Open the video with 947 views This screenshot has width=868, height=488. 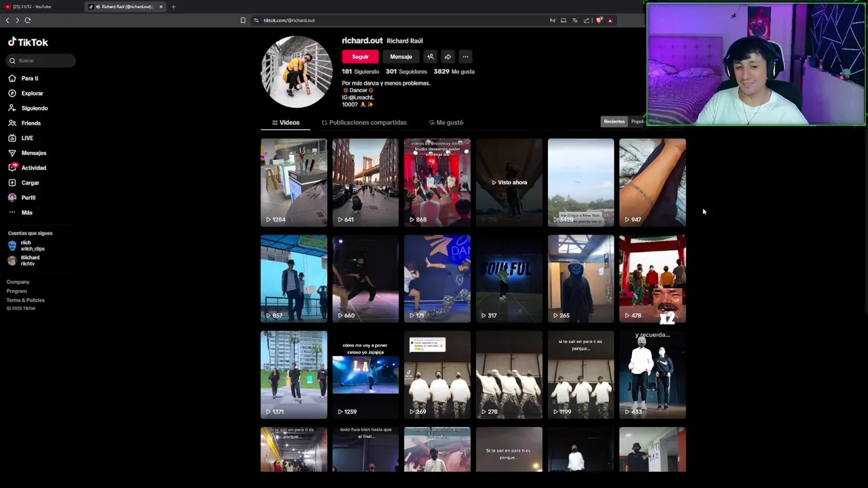(x=652, y=182)
